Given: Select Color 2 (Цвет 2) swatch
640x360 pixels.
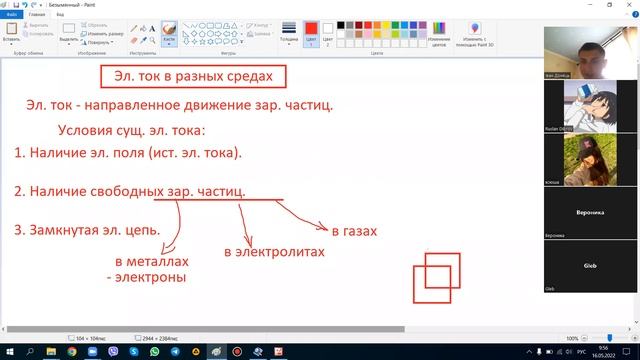Looking at the screenshot, I should pos(328,33).
